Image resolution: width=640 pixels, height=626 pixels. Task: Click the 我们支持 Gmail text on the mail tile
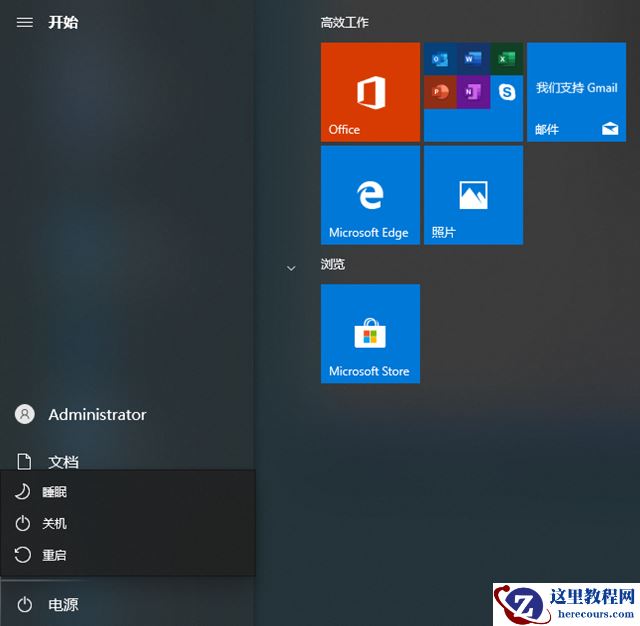576,87
